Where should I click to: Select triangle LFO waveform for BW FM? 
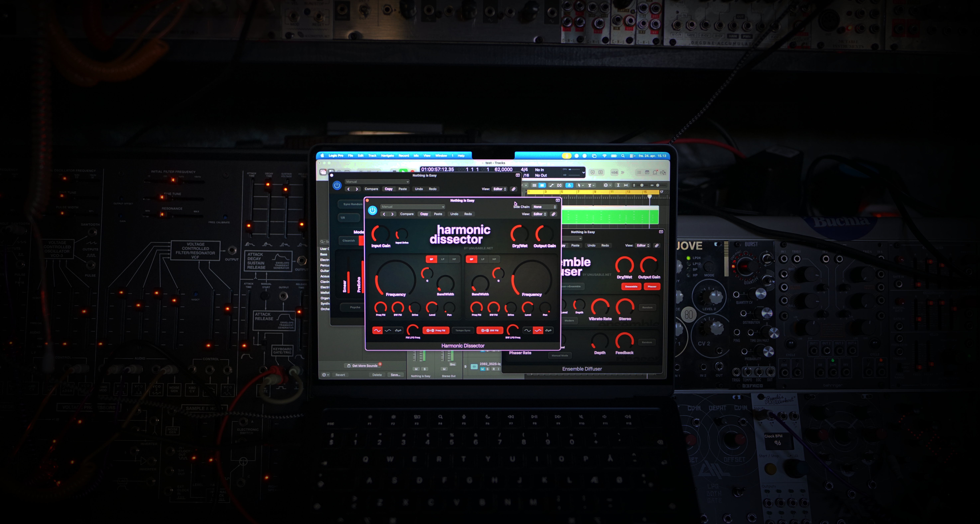pos(538,331)
